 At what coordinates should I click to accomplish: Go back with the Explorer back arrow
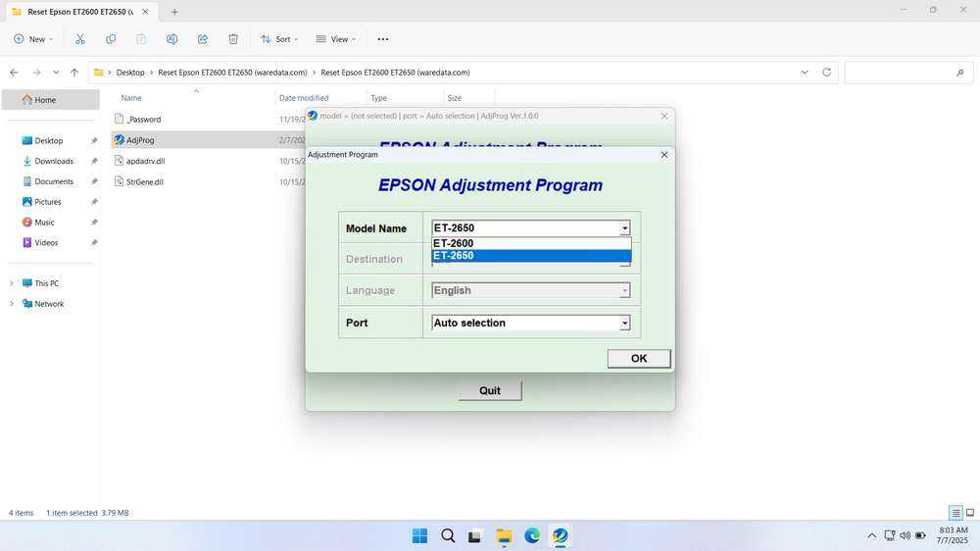[x=14, y=73]
